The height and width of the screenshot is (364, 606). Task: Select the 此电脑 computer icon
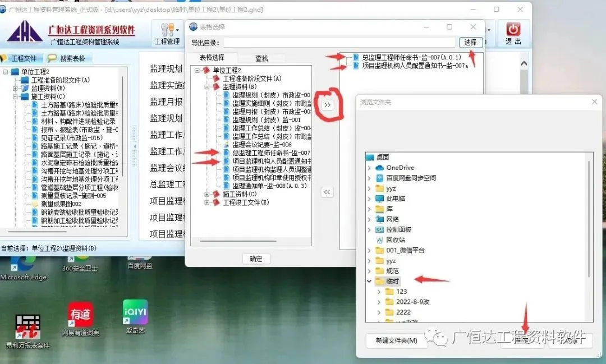click(379, 199)
